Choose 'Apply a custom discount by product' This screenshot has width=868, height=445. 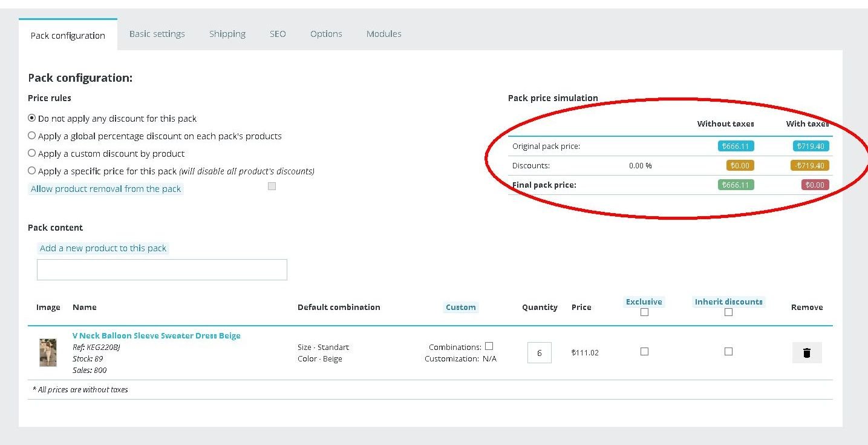(x=32, y=153)
